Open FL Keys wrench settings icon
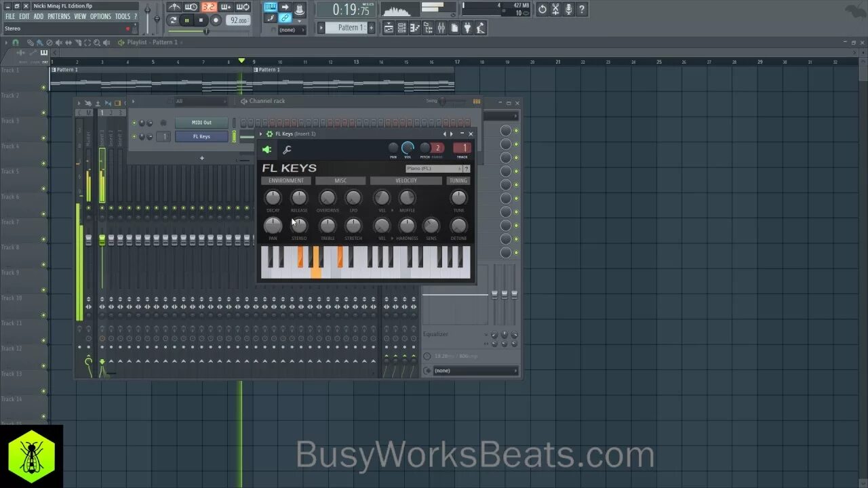The image size is (868, 488). pos(287,150)
